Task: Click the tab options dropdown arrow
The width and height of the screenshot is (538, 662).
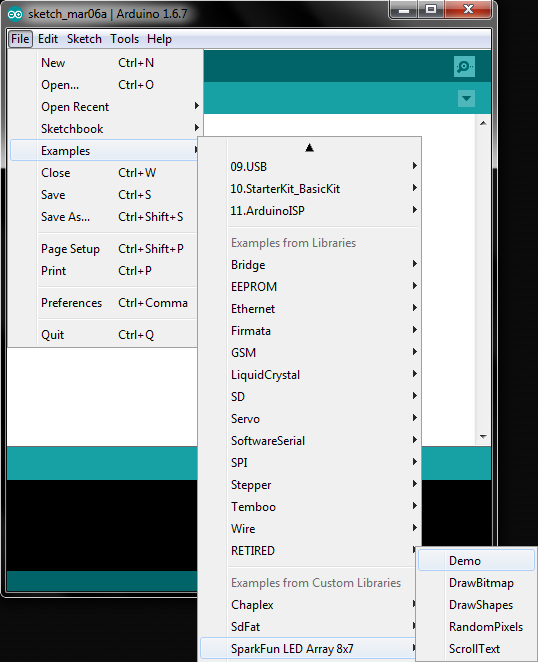Action: [x=466, y=98]
